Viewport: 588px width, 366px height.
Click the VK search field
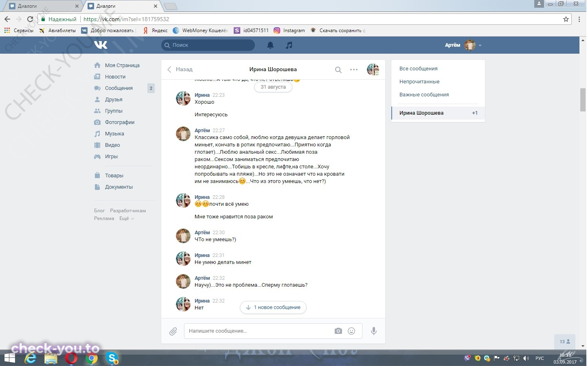tap(208, 45)
